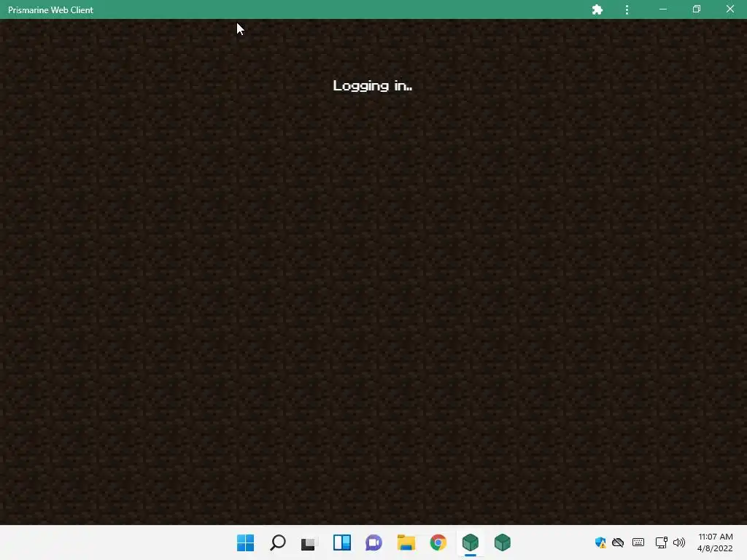
Task: Open the three-dot app menu
Action: tap(627, 9)
